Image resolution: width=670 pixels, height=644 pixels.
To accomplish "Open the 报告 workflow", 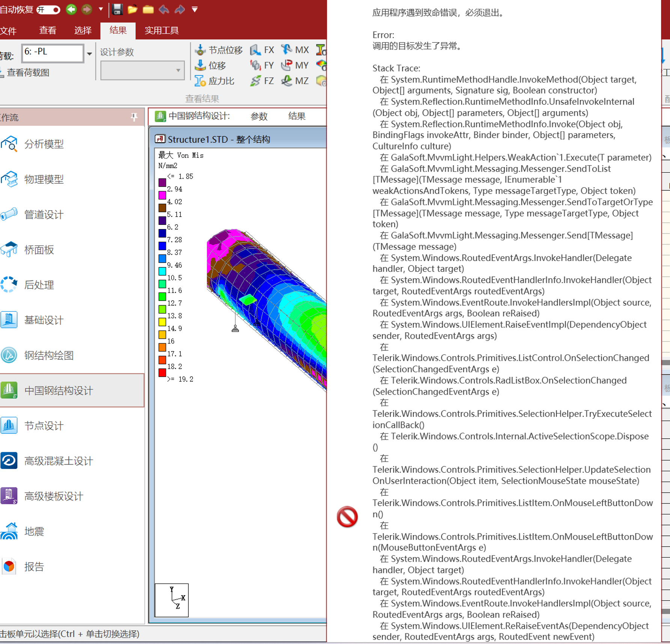I will pyautogui.click(x=72, y=567).
